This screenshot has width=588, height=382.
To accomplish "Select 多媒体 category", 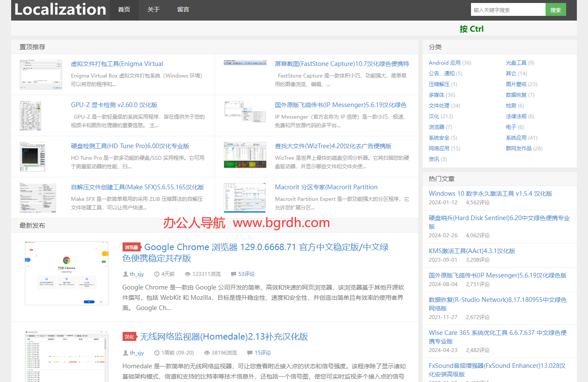I will 436,95.
